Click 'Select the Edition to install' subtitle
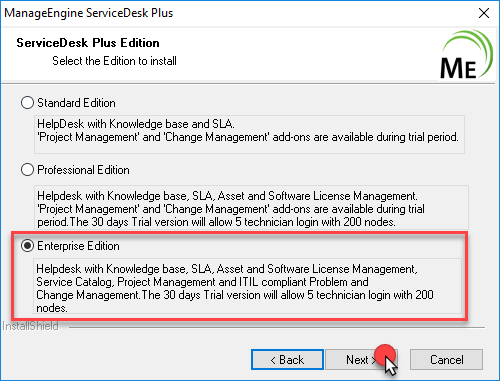Viewport: 500px width, 381px height. pos(114,61)
